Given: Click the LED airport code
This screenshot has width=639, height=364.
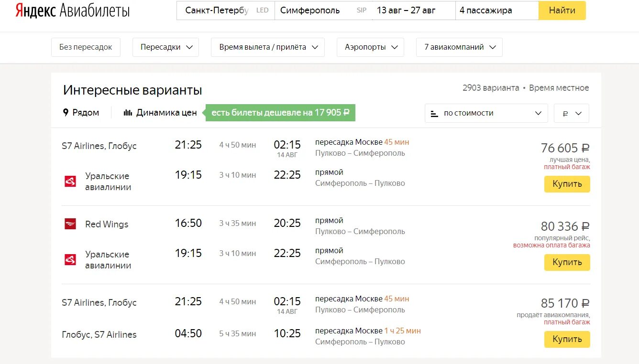Looking at the screenshot, I should 263,11.
